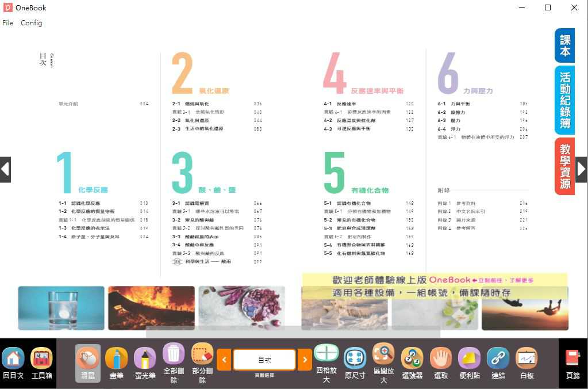
Task: Click the 四格放大 icon
Action: coord(326,354)
